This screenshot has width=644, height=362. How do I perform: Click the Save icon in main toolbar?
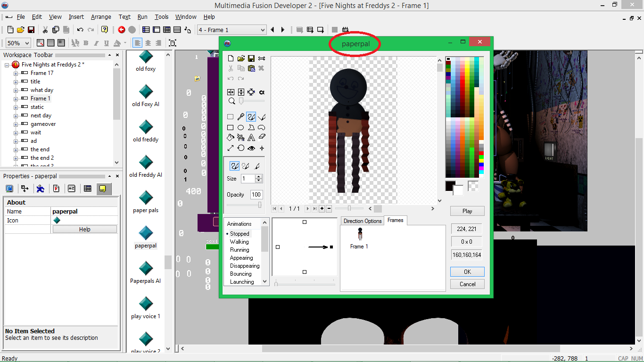point(31,30)
